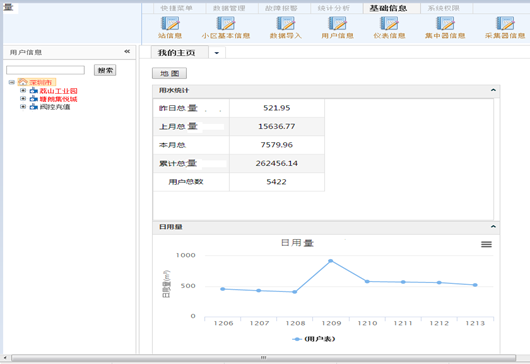Select the red 悦城 tree label
530x364 pixels.
58,99
